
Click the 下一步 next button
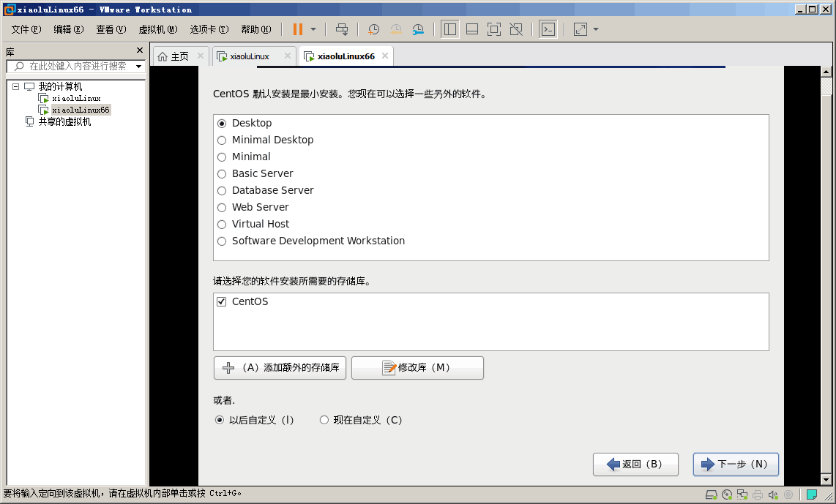(736, 464)
